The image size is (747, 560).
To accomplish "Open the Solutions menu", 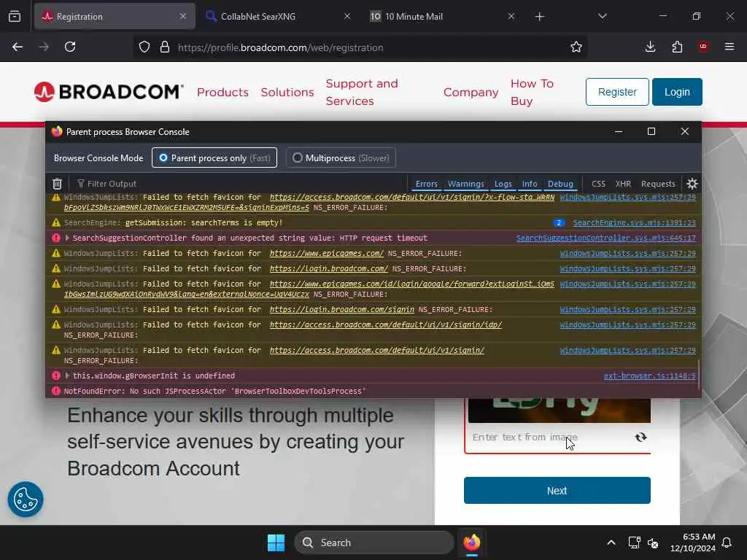I will pyautogui.click(x=287, y=92).
